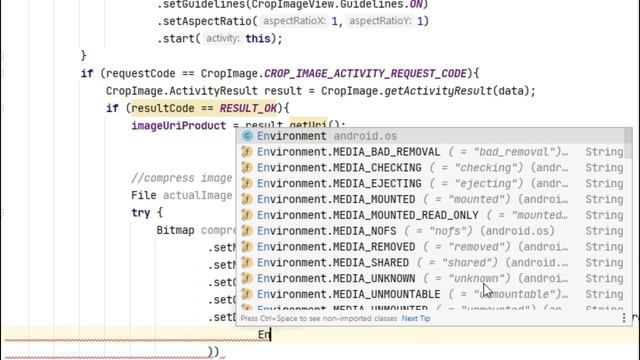Click the //compress image comment
Viewport: 640px width, 360px height.
pyautogui.click(x=182, y=178)
